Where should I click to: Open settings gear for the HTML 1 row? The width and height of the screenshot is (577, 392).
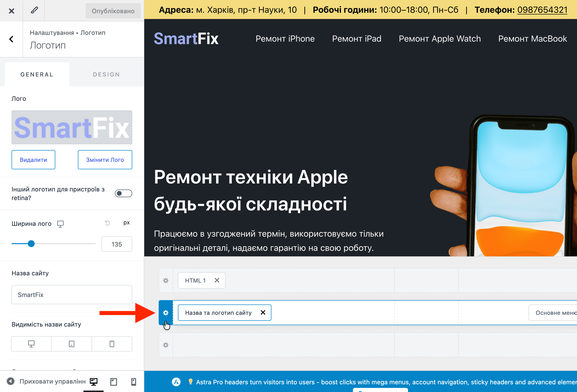[x=166, y=280]
